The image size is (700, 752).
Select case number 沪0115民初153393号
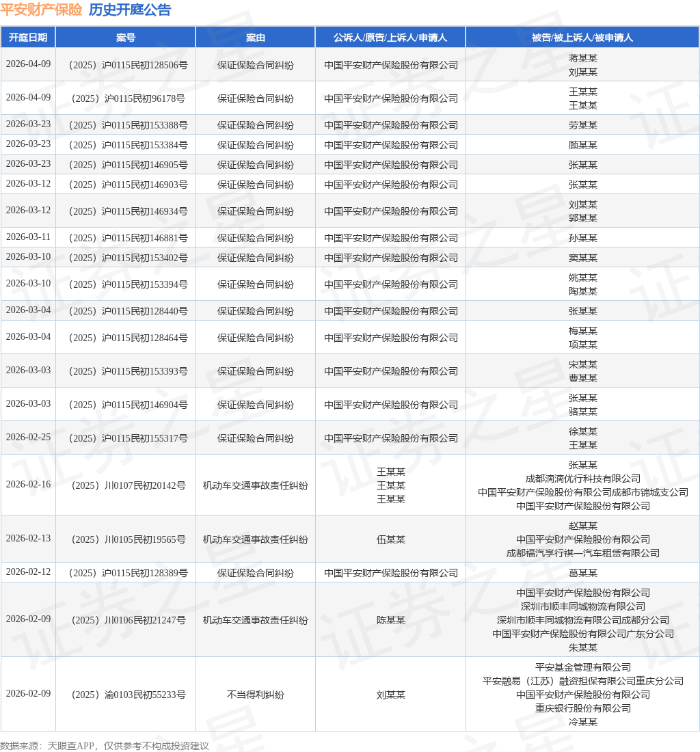128,371
